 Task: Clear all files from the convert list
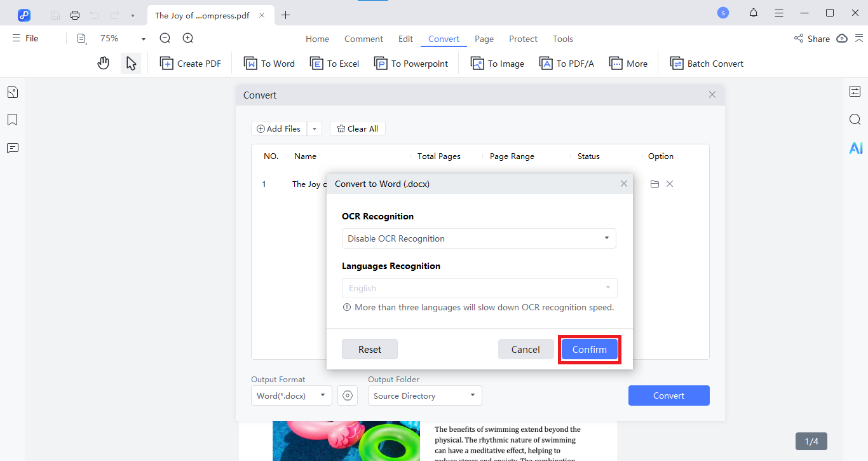click(357, 128)
